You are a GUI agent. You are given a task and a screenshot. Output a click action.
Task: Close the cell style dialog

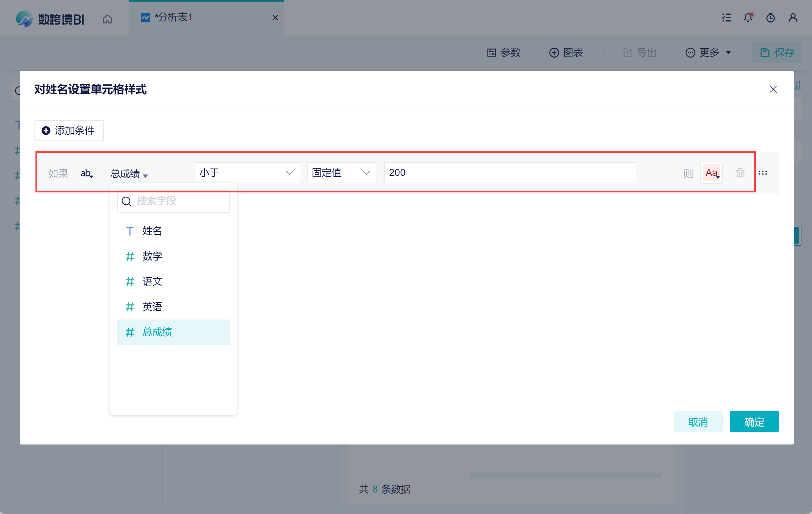point(773,89)
